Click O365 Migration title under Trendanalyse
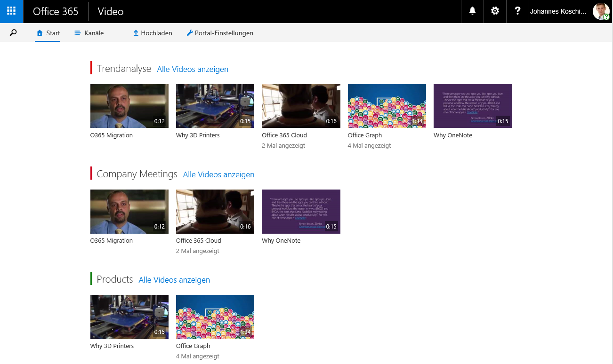The height and width of the screenshot is (364, 613). [x=112, y=135]
